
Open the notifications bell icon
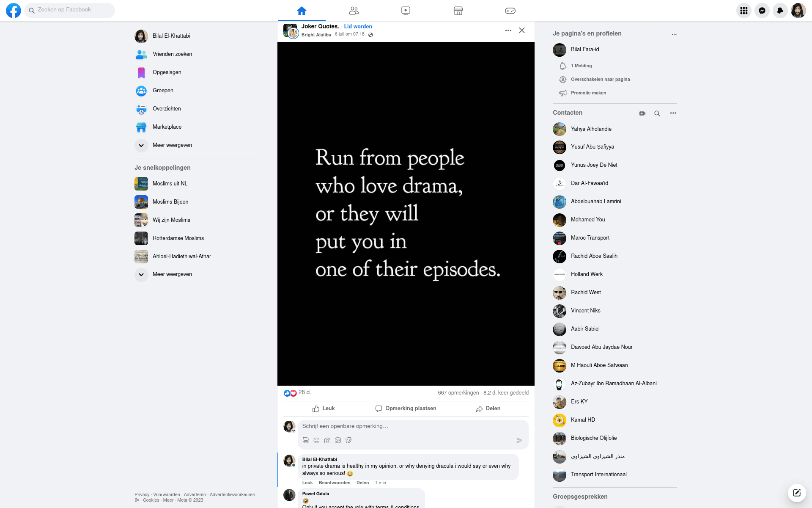(780, 11)
